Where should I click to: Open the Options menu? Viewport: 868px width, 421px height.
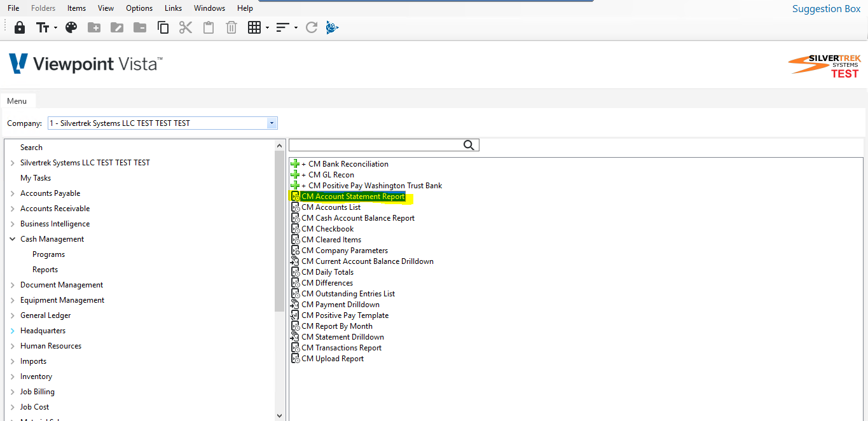point(139,8)
